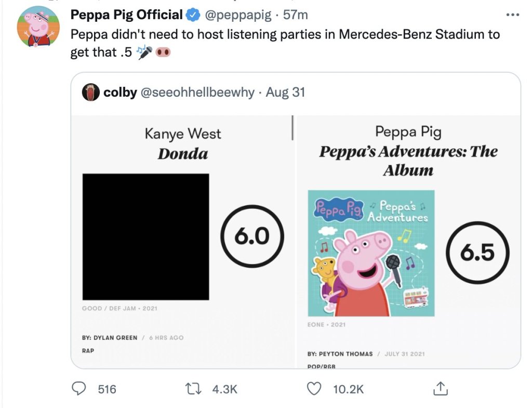The image size is (532, 408).
Task: Click the @seeohhellbeewhy username
Action: click(198, 93)
